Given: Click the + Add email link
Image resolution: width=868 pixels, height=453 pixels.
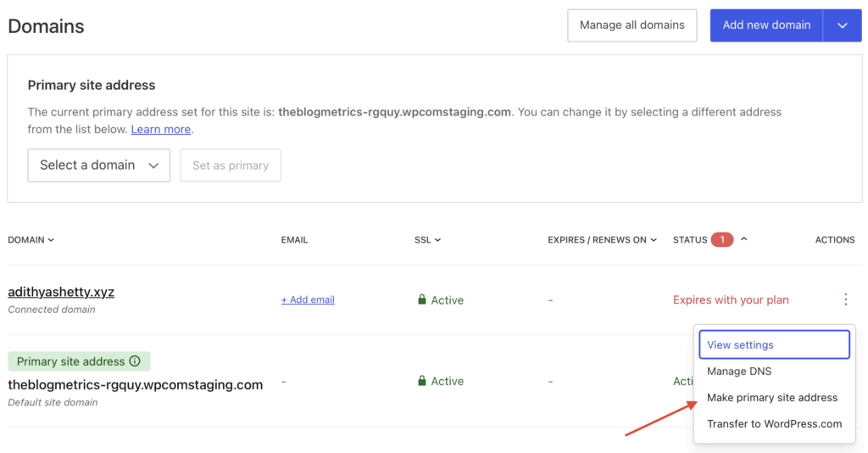Looking at the screenshot, I should (308, 299).
